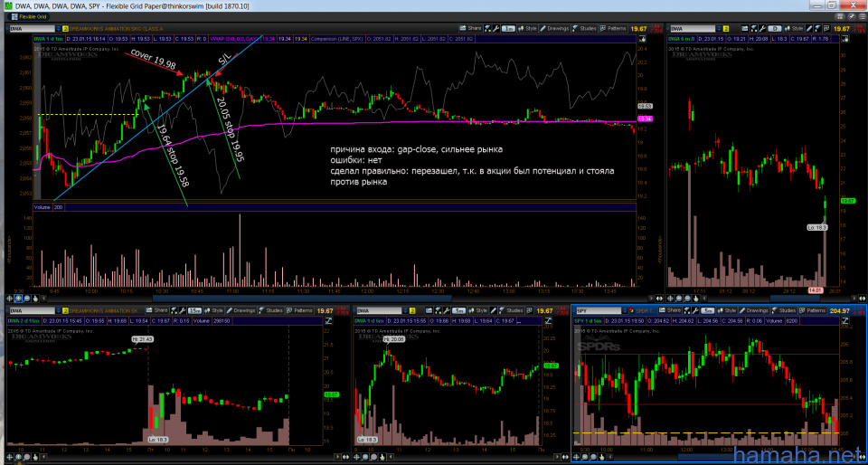Toggle the main chart's header panel icon
The height and width of the screenshot is (465, 868).
point(642,39)
